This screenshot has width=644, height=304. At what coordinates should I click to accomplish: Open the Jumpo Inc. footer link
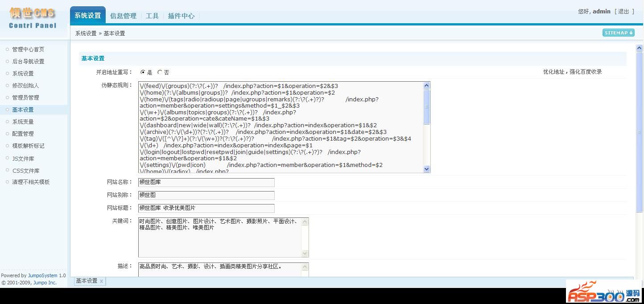pyautogui.click(x=45, y=283)
